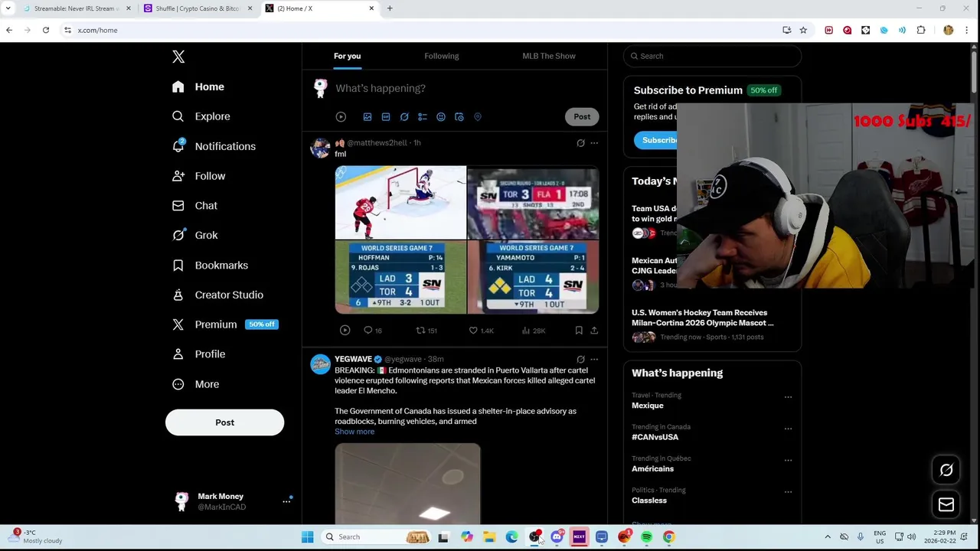Click Grok explain icon on fml post
Viewport: 980px width, 551px height.
(580, 143)
